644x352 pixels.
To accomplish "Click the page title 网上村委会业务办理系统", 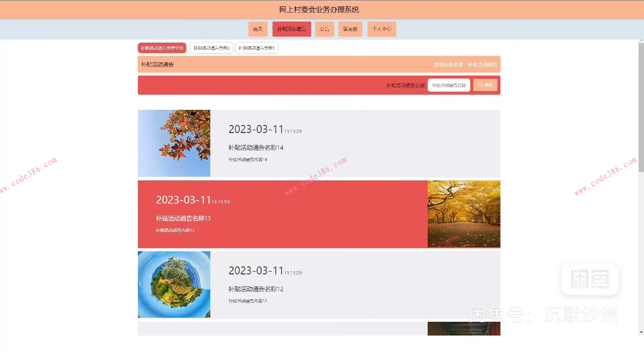I will click(318, 9).
